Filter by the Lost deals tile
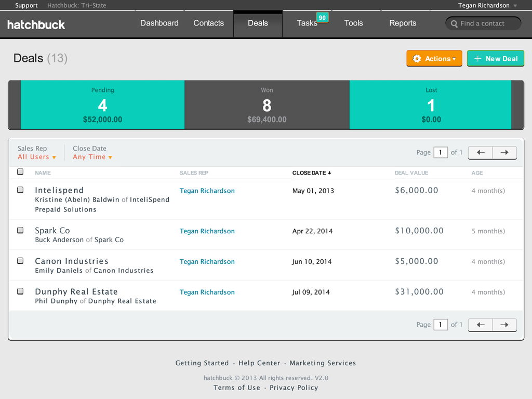Viewport: 532px width, 399px height. (431, 105)
